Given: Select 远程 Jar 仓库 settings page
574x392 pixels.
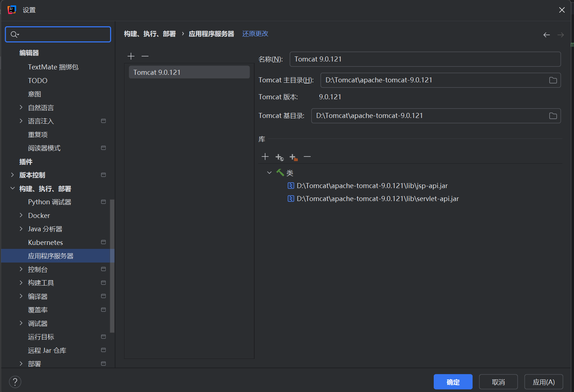Looking at the screenshot, I should click(47, 350).
